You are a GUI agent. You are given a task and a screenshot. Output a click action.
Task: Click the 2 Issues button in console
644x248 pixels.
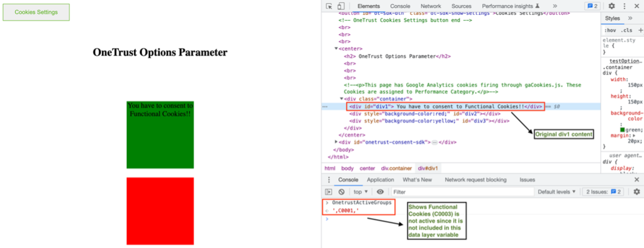pos(603,192)
